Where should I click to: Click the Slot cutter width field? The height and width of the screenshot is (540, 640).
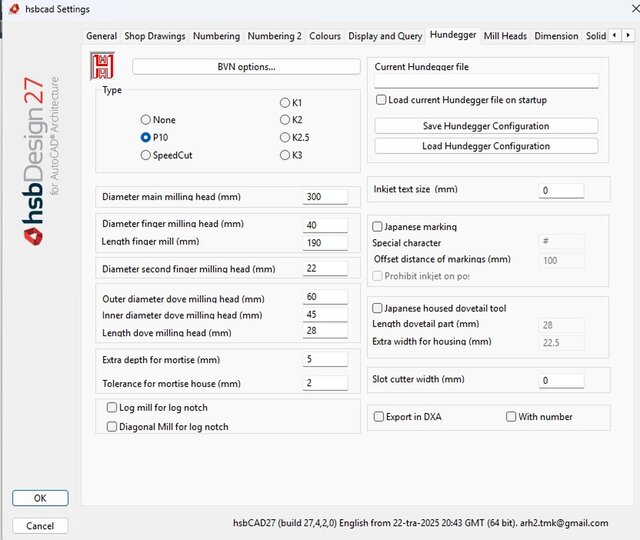[561, 381]
